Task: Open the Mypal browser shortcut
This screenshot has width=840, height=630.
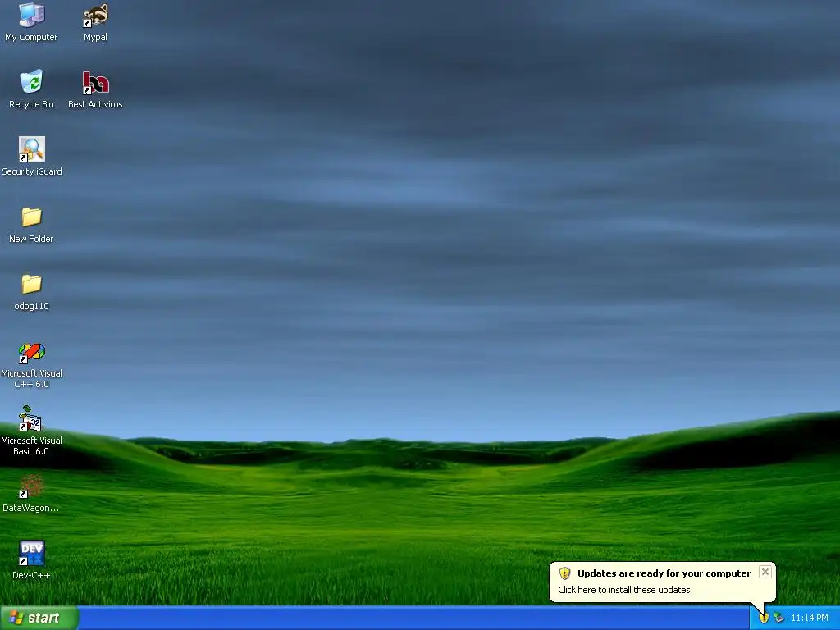Action: tap(95, 22)
